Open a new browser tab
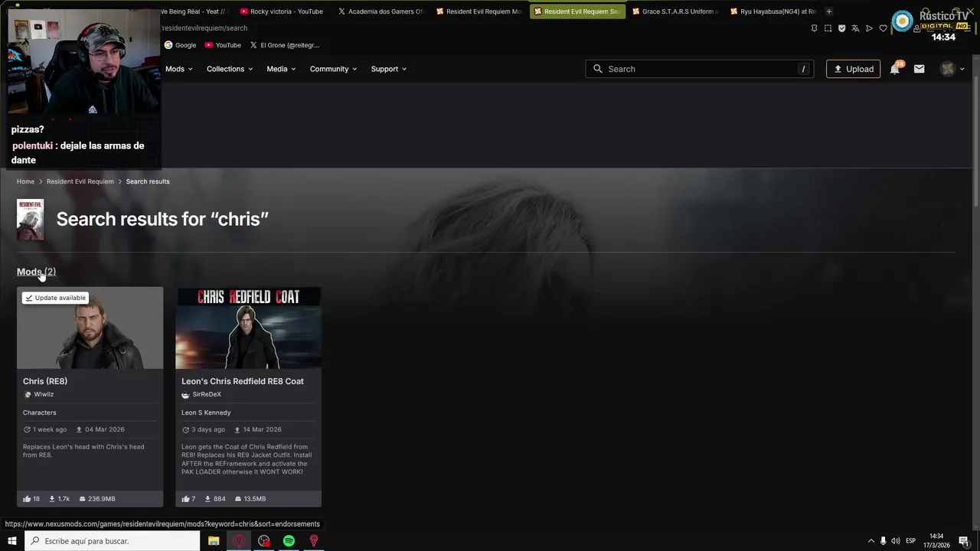This screenshot has width=980, height=551. 829,11
